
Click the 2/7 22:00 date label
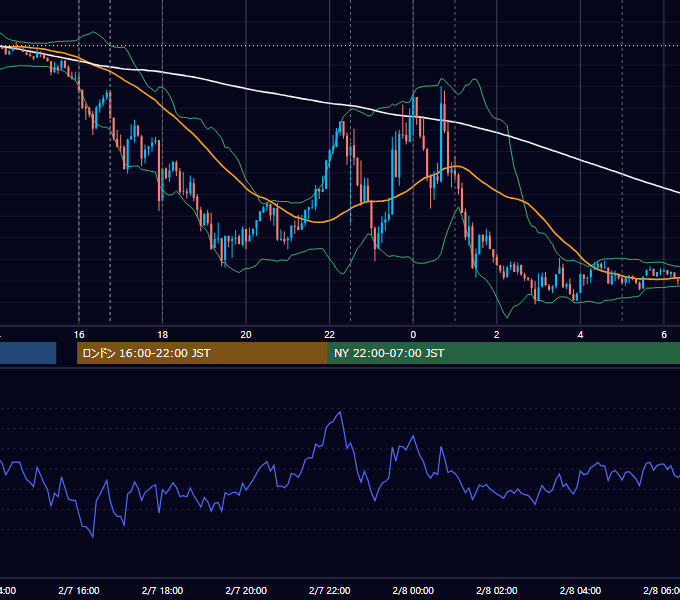330,590
